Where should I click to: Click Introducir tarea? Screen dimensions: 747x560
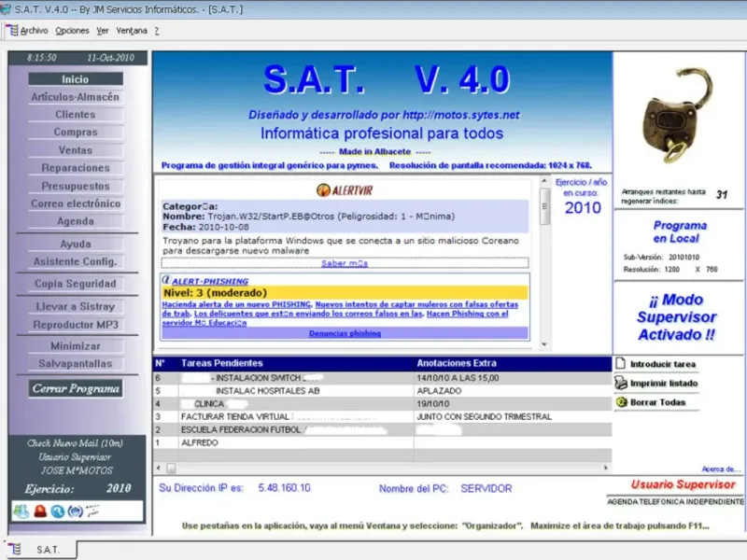point(662,364)
